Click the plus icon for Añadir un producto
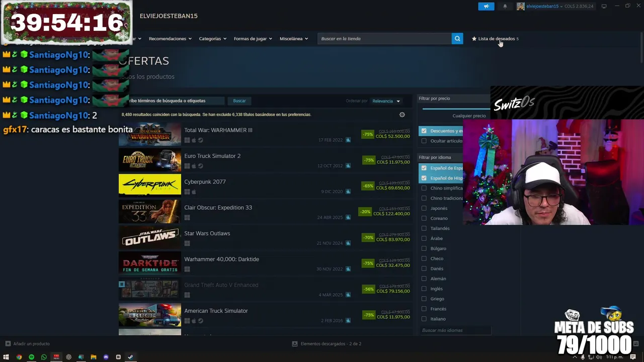Viewport: 644px width, 362px height. coord(8,344)
